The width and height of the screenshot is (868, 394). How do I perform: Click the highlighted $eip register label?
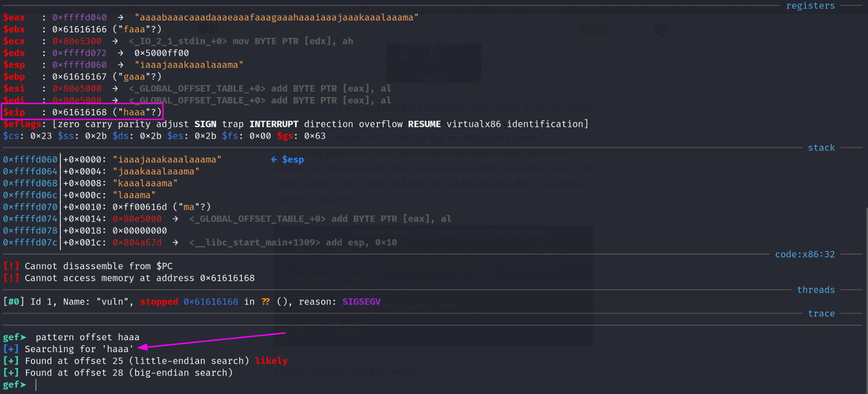[14, 112]
